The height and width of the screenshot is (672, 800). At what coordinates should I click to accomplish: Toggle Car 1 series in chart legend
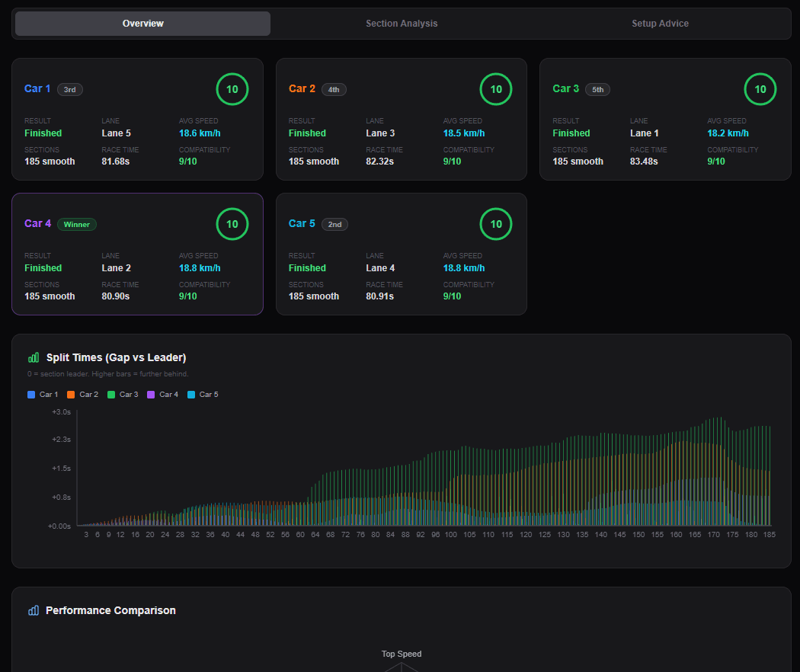click(x=43, y=395)
